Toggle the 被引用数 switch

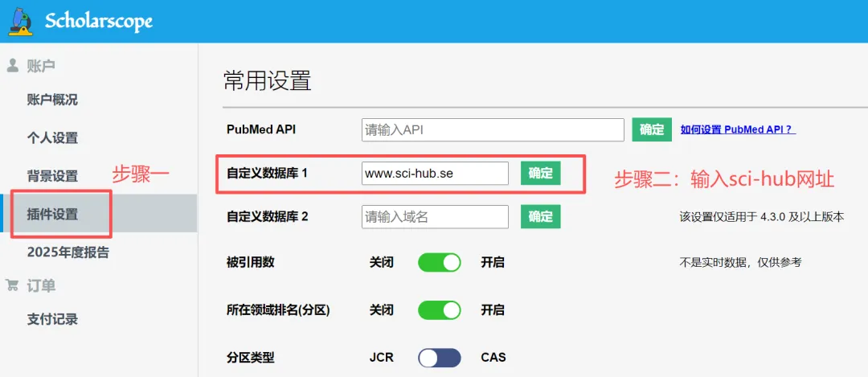click(439, 262)
